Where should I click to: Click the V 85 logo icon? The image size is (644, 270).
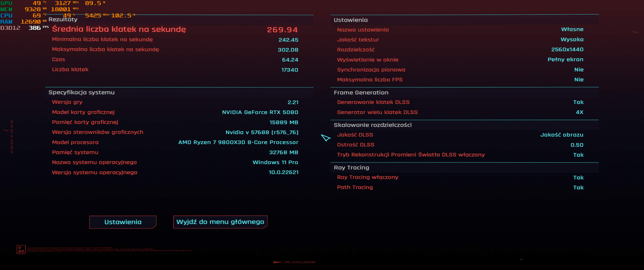[21, 249]
